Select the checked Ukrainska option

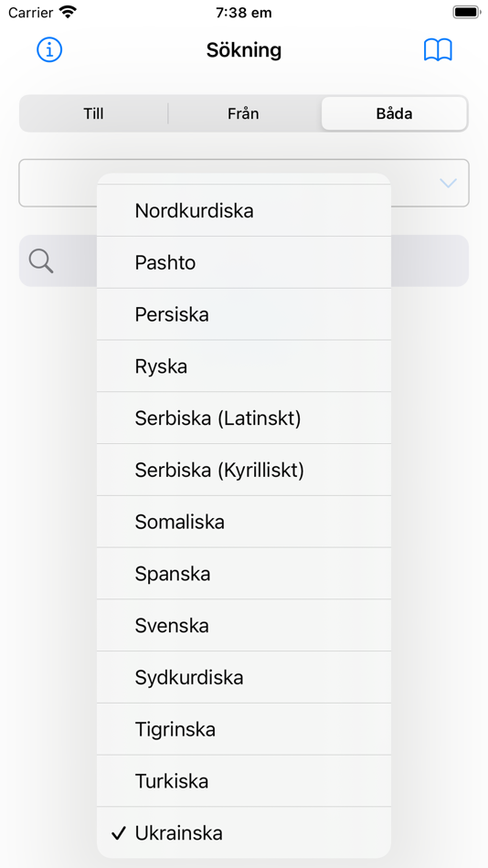tap(244, 832)
